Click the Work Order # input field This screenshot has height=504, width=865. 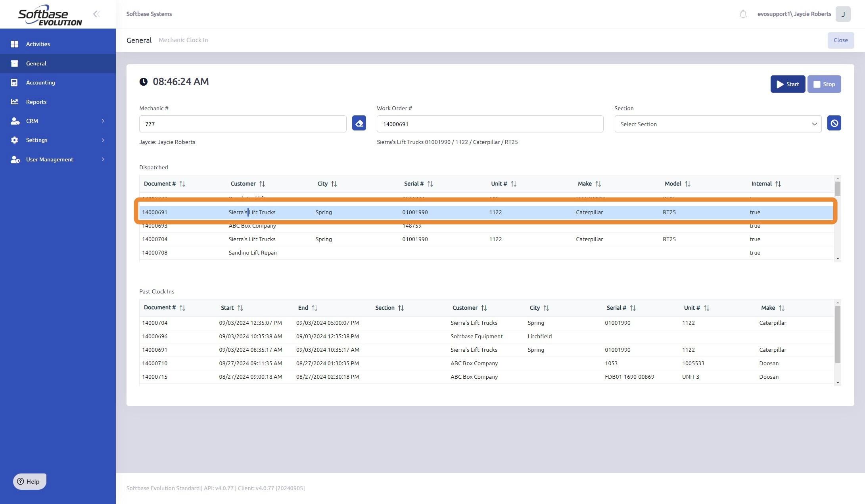click(x=489, y=124)
